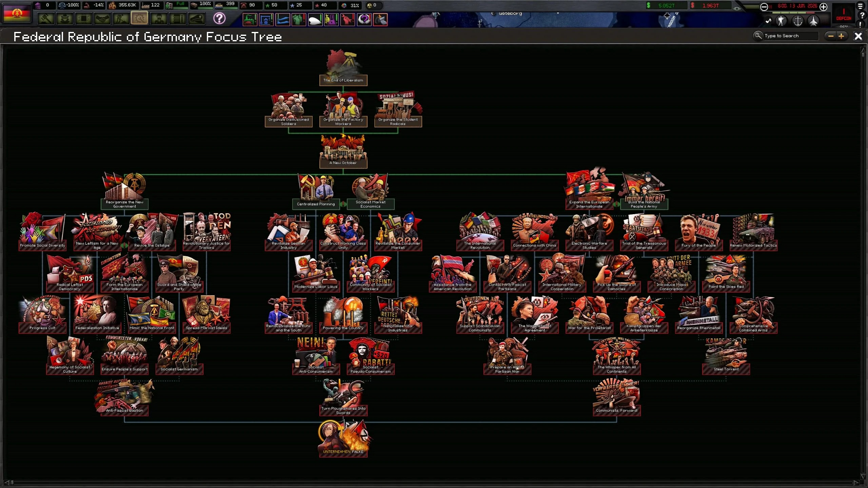This screenshot has width=868, height=488.
Task: Select Organize Disillusioned Soldiers focus
Action: (289, 110)
